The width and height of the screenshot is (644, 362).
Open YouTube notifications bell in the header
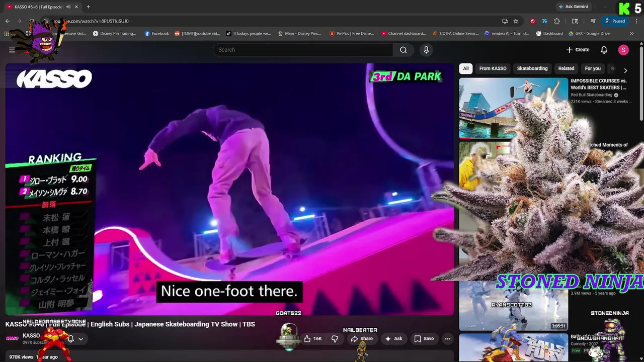point(604,50)
